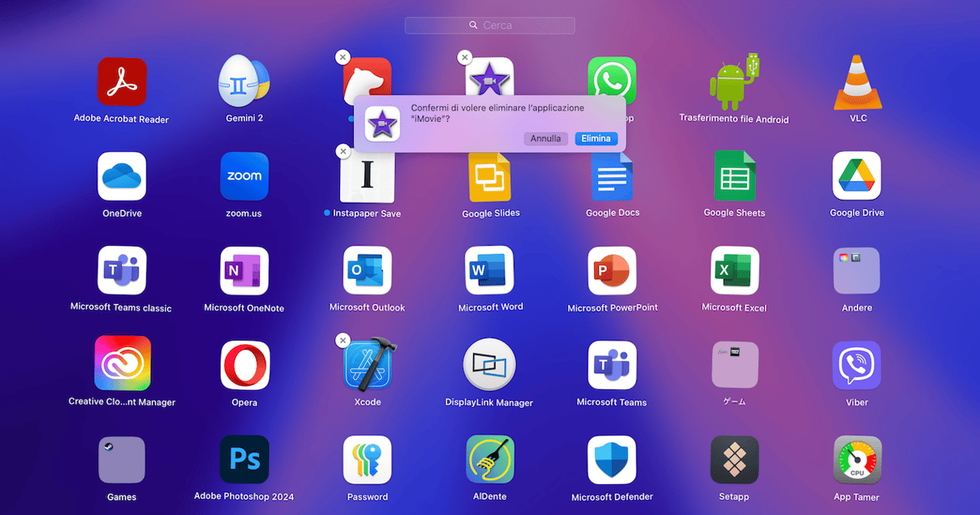Click the Google Drive label
Screen dimensions: 980x515
point(857,213)
